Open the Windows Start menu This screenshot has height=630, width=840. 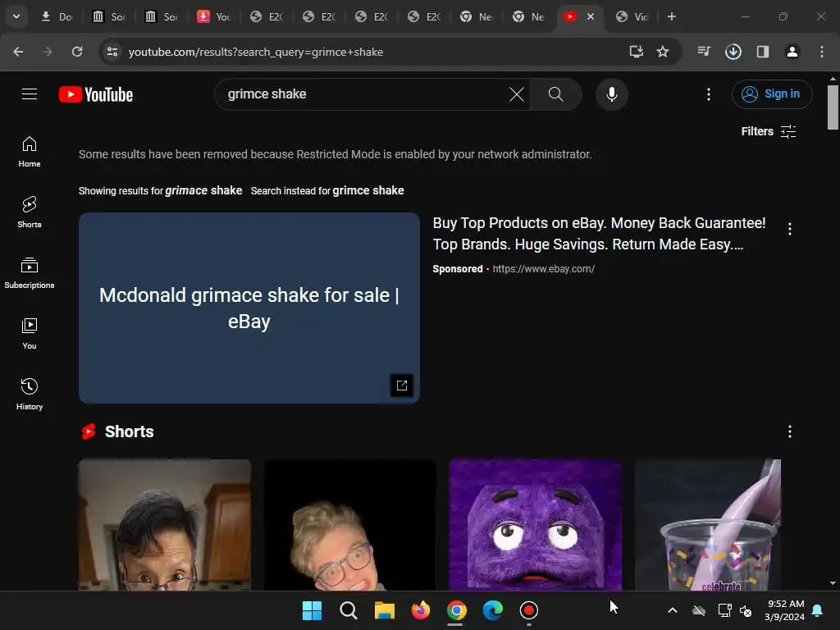point(312,610)
